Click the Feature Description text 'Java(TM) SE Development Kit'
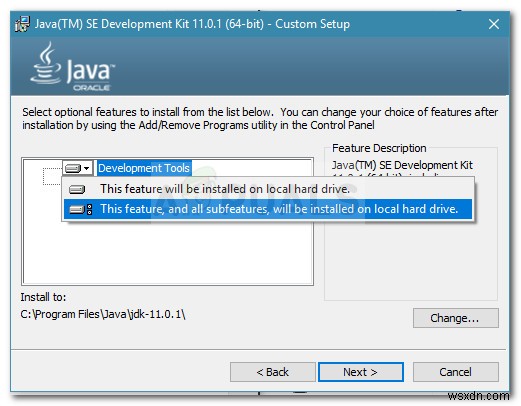This screenshot has height=406, width=521. [402, 165]
